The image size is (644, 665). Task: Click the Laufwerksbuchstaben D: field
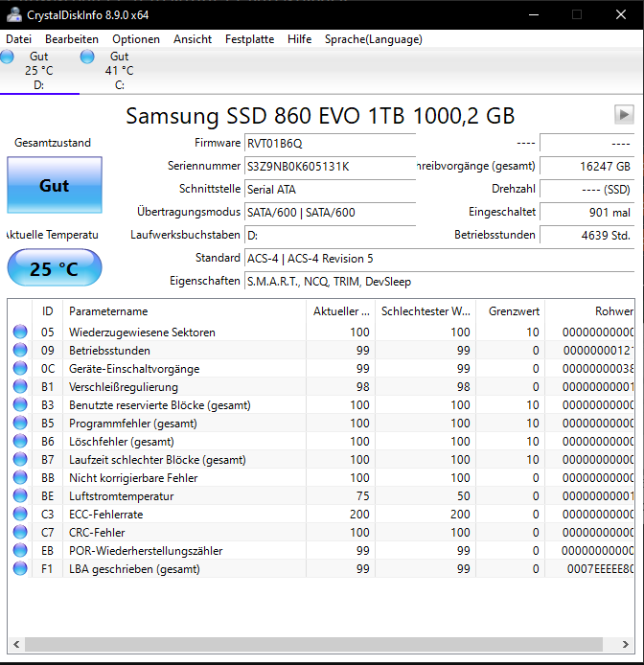pos(330,235)
